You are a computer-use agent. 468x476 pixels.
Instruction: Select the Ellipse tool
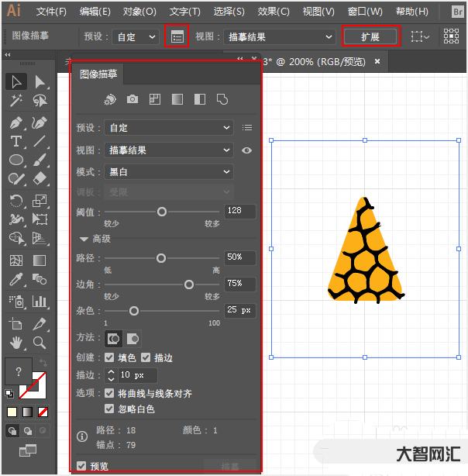point(16,160)
